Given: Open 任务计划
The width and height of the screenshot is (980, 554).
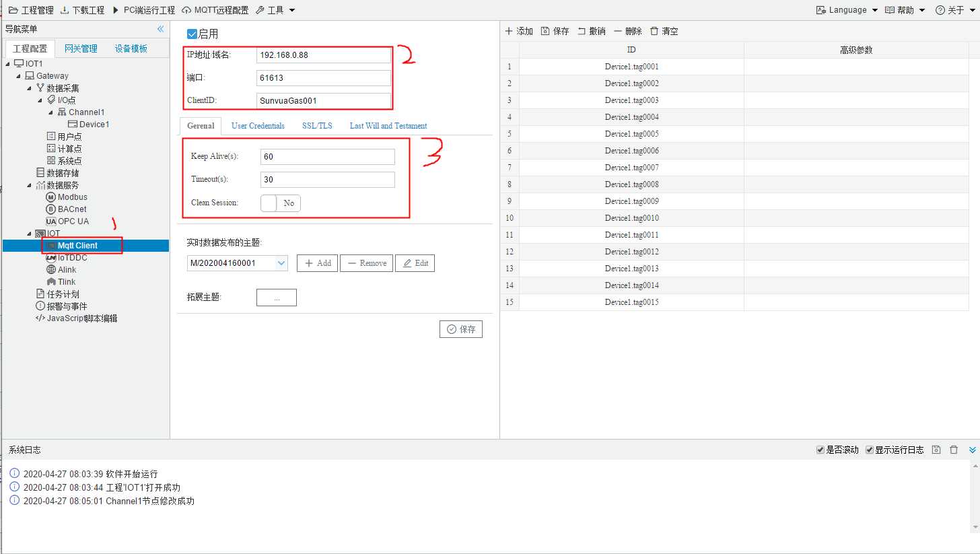Looking at the screenshot, I should [57, 294].
